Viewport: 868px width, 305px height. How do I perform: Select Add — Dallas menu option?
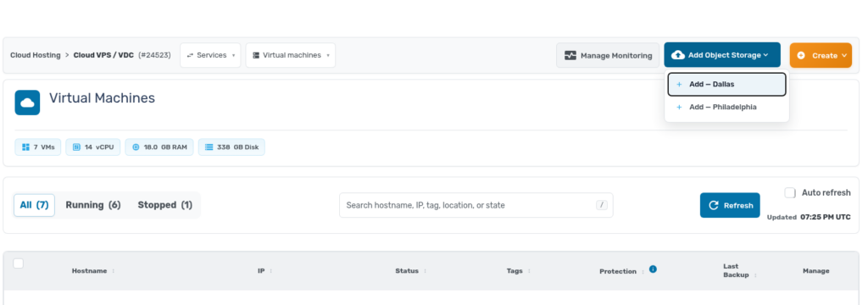coord(726,84)
